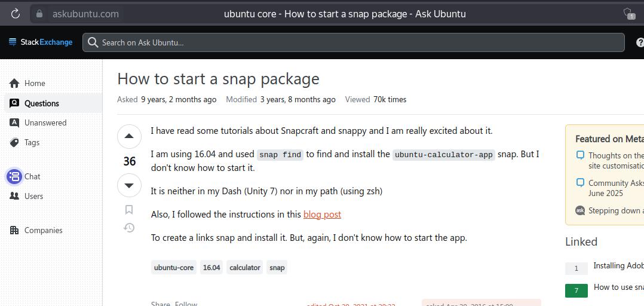The height and width of the screenshot is (306, 644).
Task: Downvote the snap package question
Action: tap(129, 185)
